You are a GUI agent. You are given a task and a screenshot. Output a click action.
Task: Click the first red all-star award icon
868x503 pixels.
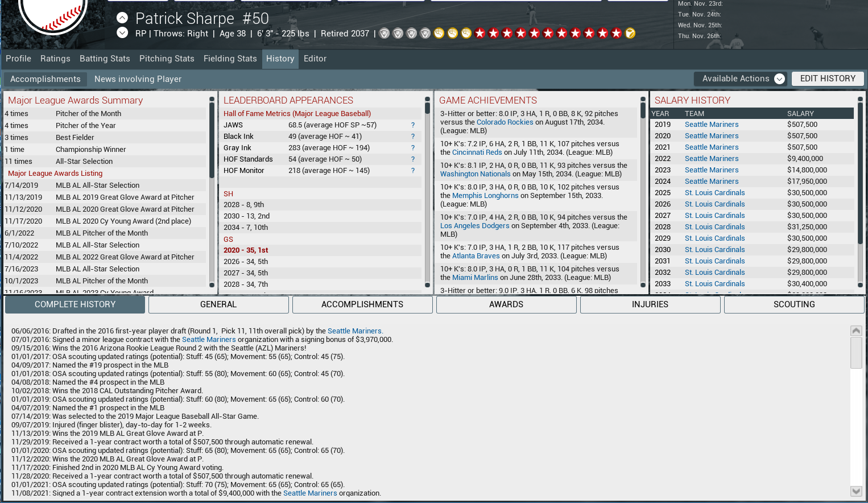click(x=480, y=34)
